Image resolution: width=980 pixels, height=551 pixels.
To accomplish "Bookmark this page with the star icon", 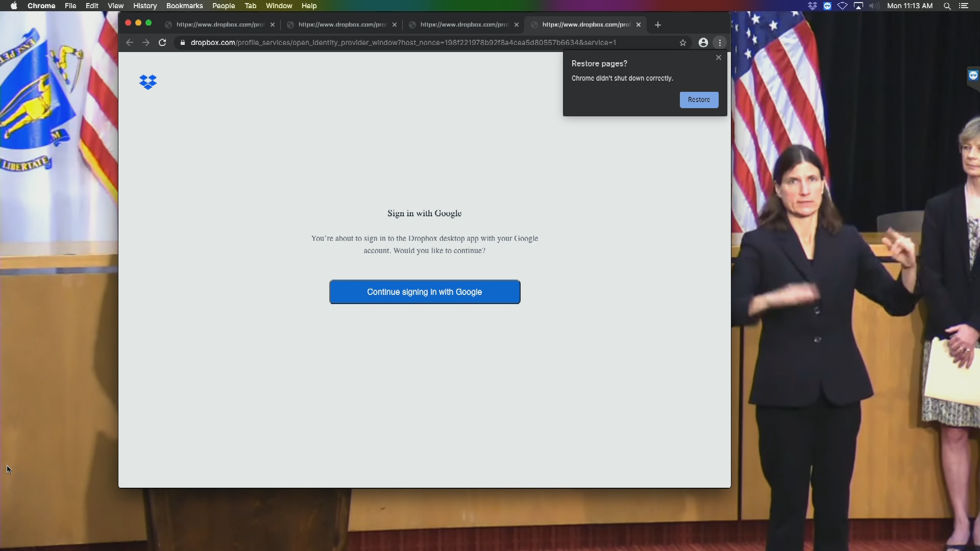I will point(683,42).
